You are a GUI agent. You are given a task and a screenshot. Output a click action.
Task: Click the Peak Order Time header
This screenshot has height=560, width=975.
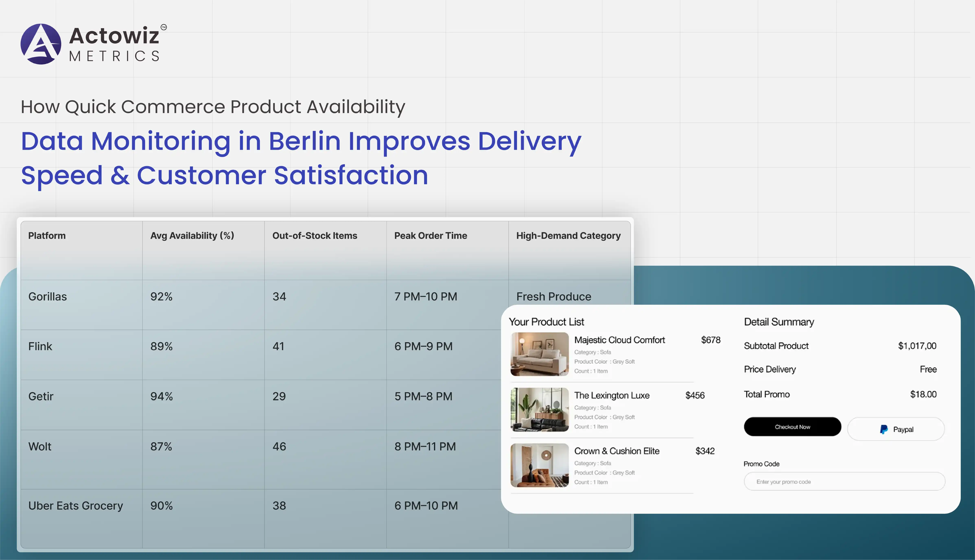tap(430, 236)
